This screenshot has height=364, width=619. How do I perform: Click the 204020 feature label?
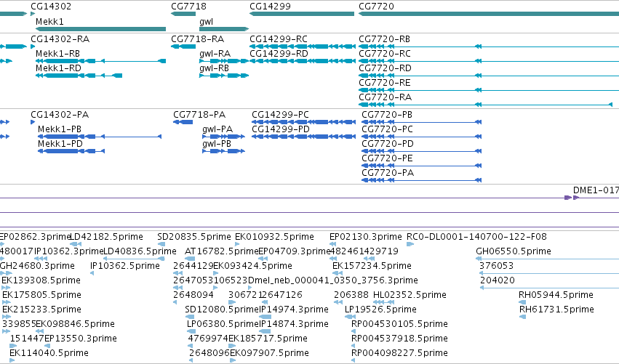click(497, 280)
